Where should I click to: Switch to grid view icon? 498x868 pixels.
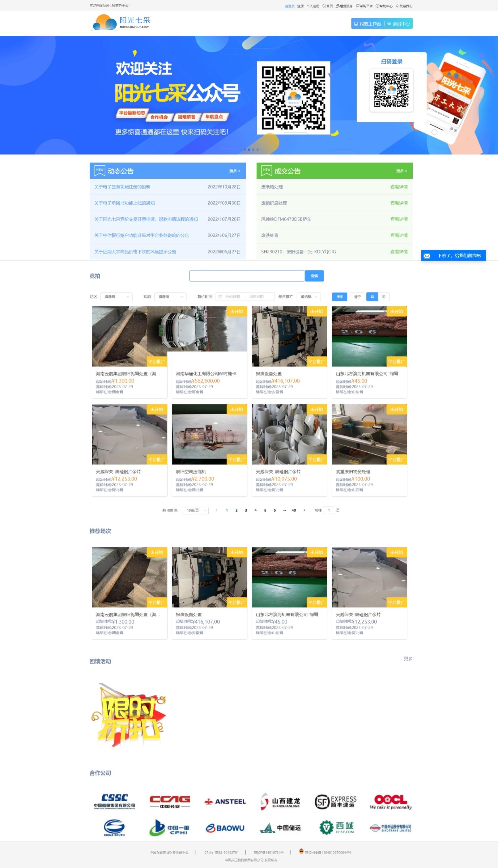(372, 297)
